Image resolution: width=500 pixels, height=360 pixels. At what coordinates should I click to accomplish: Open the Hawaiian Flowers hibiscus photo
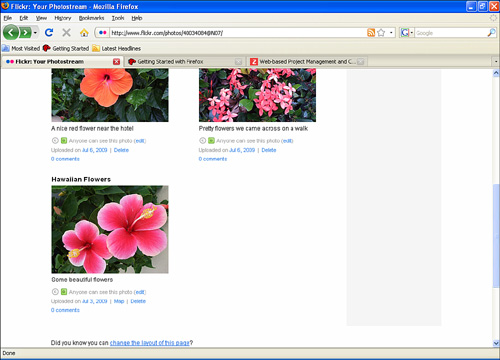[110, 229]
